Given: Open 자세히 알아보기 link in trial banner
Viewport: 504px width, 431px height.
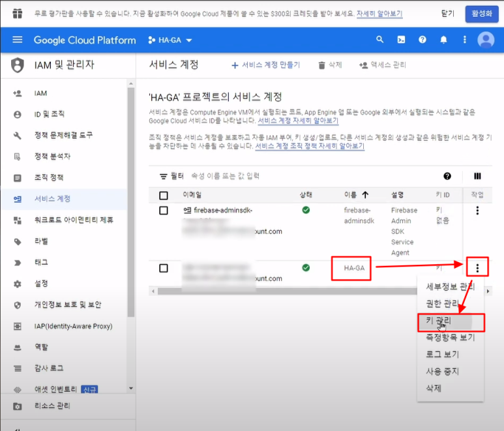Looking at the screenshot, I should tap(379, 14).
